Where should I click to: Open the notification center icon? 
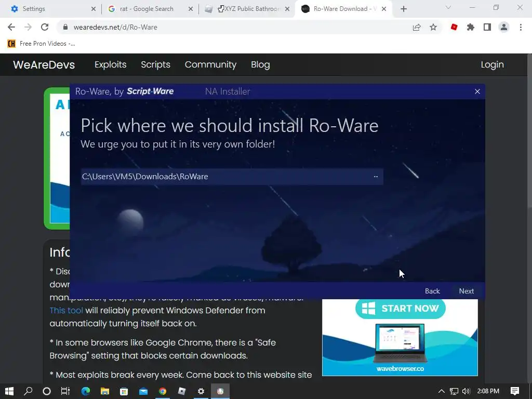515,391
